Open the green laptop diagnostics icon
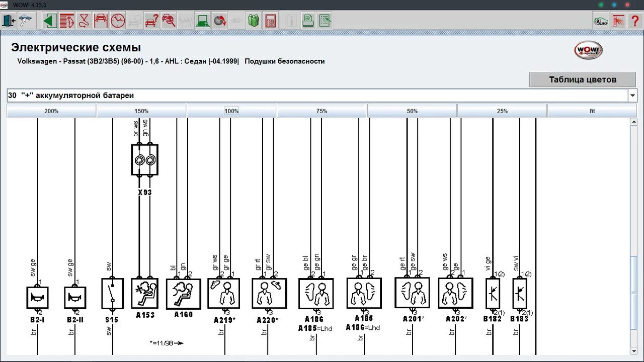This screenshot has width=644, height=362. click(203, 21)
